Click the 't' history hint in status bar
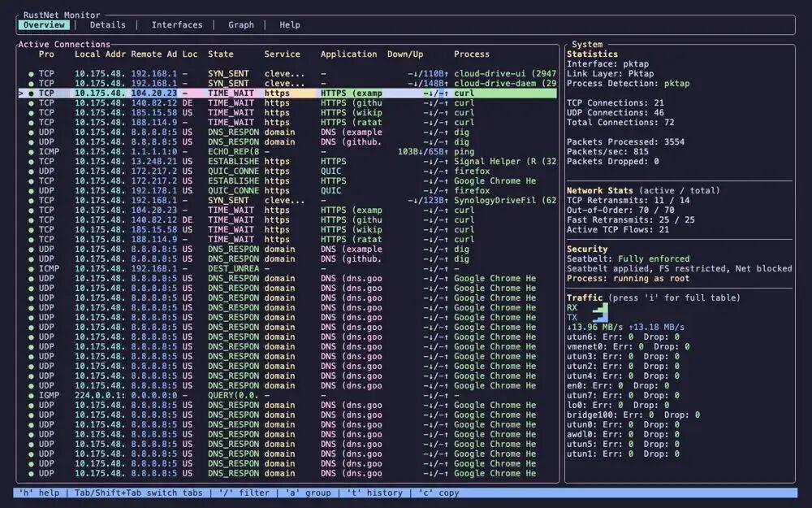Viewport: 812px width, 508px height. pyautogui.click(x=374, y=493)
